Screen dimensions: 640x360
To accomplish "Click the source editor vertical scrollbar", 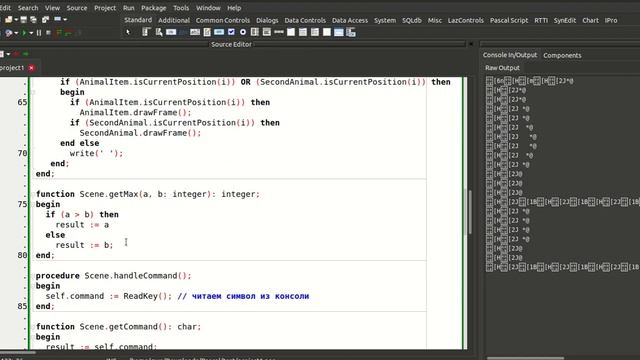I will pos(470,212).
